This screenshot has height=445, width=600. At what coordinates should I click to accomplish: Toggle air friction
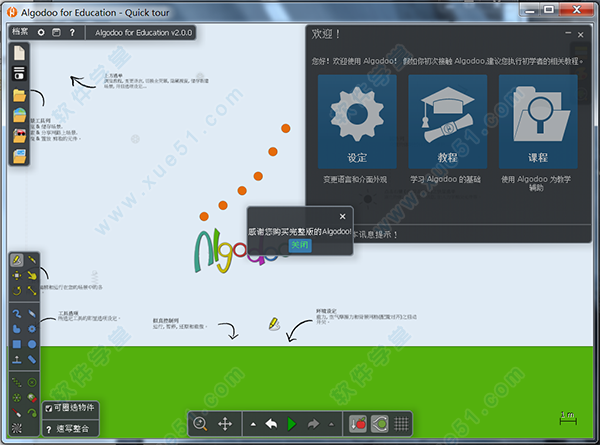pyautogui.click(x=380, y=424)
